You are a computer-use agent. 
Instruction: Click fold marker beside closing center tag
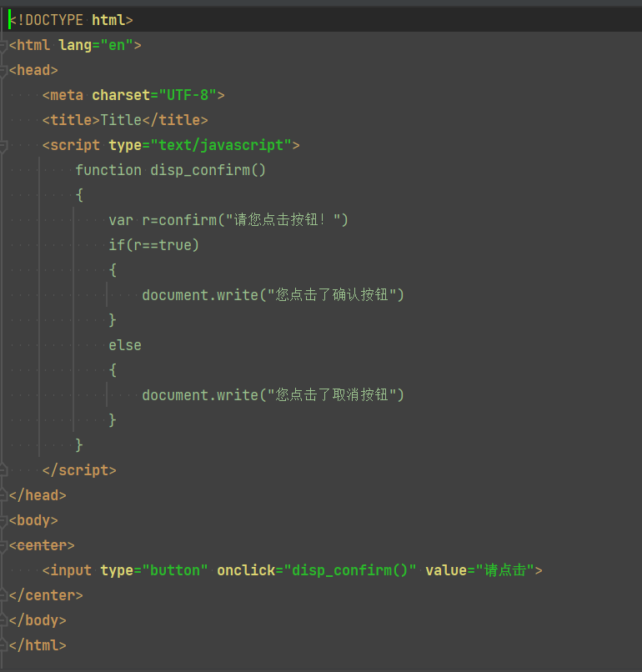(x=3, y=596)
